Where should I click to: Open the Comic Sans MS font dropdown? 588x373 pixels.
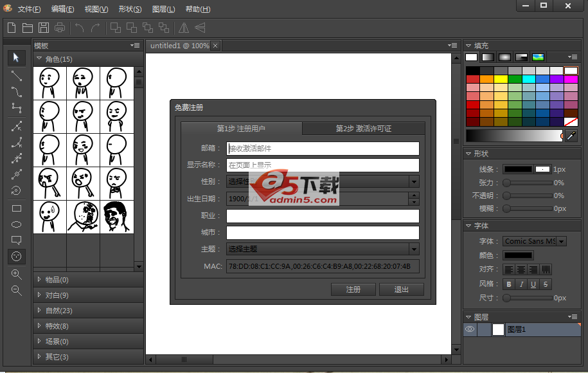[x=562, y=241]
